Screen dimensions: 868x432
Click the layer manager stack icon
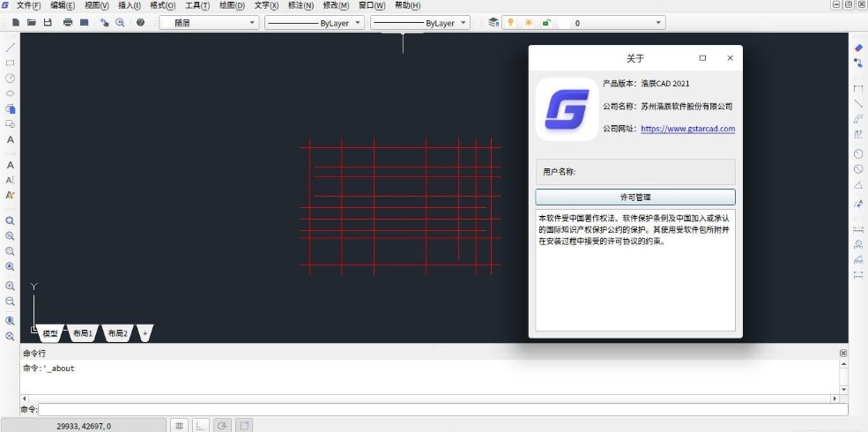pyautogui.click(x=493, y=23)
